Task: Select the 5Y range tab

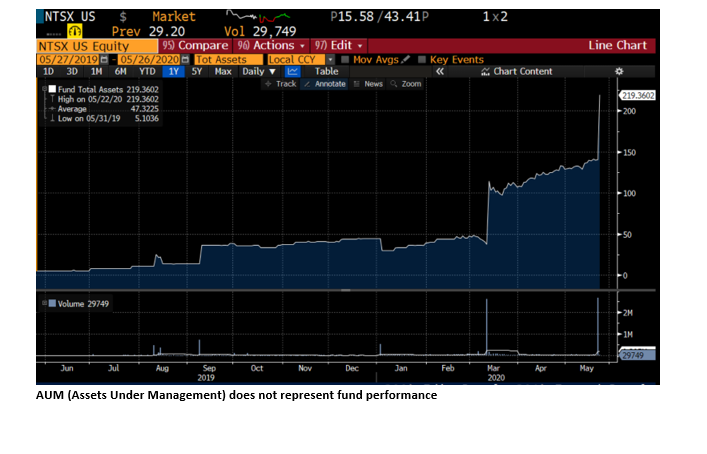Action: coord(197,71)
